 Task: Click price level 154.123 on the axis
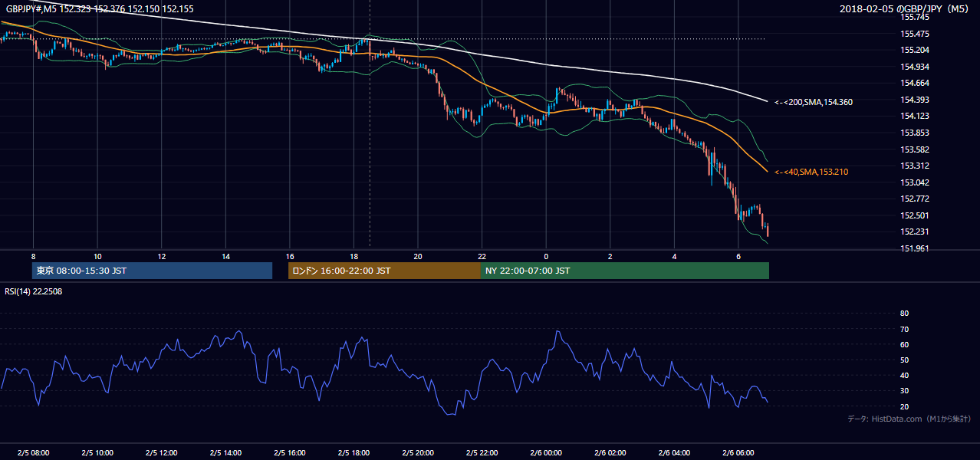click(914, 116)
